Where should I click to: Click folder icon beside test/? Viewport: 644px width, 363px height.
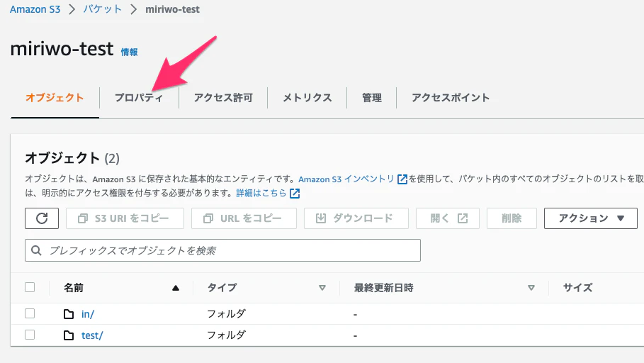69,336
